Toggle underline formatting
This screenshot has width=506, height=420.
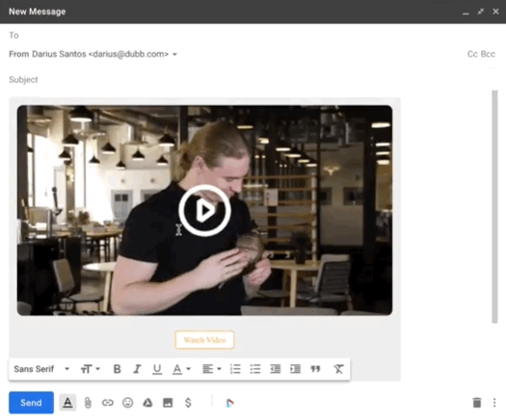click(x=157, y=369)
